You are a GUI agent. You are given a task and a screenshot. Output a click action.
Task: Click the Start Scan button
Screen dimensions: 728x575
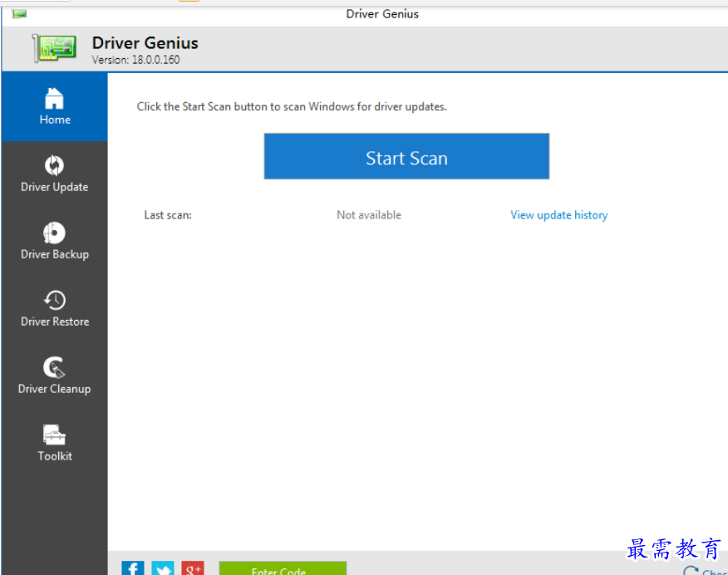[406, 156]
